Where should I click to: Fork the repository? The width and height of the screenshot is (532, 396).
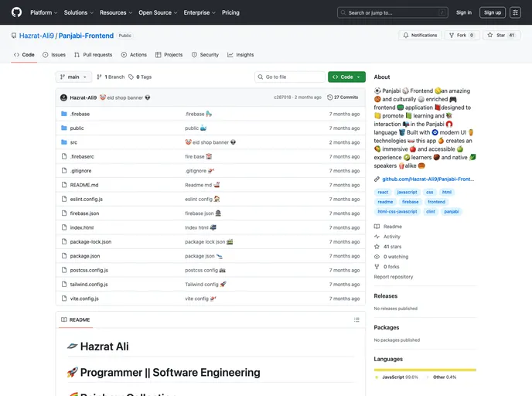pos(462,36)
